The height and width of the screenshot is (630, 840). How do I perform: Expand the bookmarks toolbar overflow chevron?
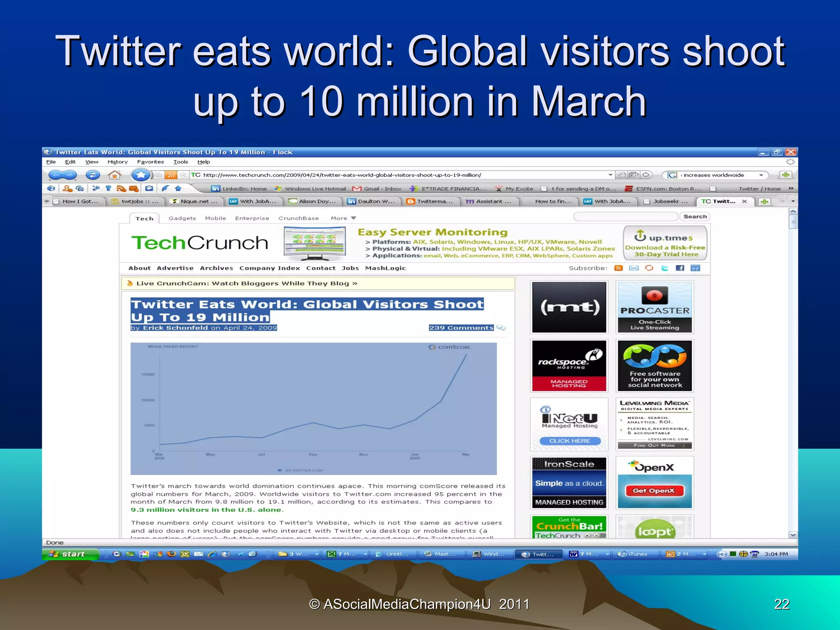click(x=791, y=188)
